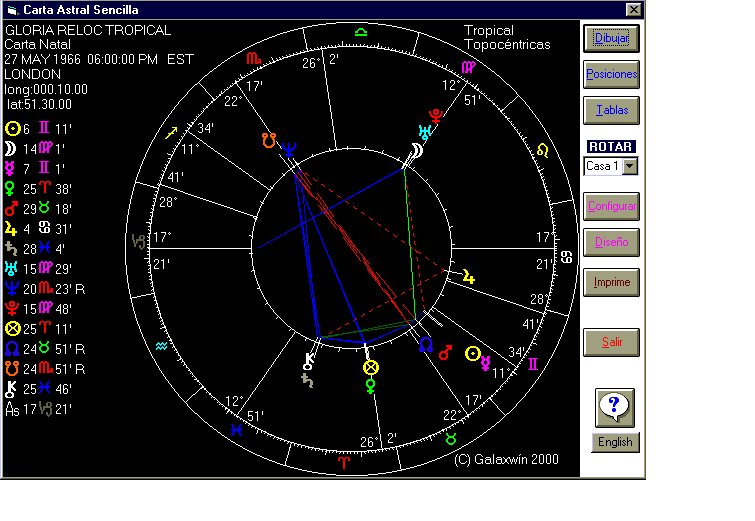The width and height of the screenshot is (755, 521).
Task: Expand the Casa 1 rotation dropdown
Action: 630,167
